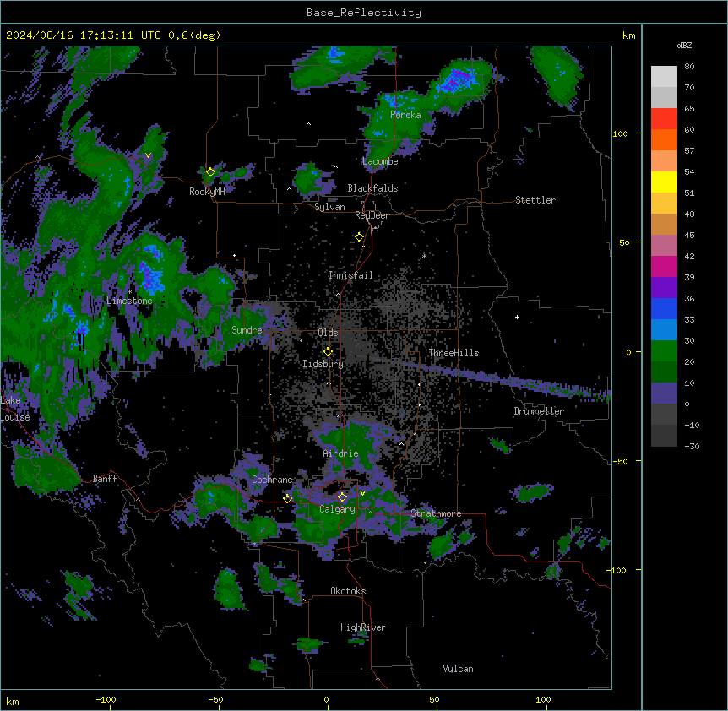
Task: Click the yellow diamond marker below Cochrane label
Action: [287, 498]
